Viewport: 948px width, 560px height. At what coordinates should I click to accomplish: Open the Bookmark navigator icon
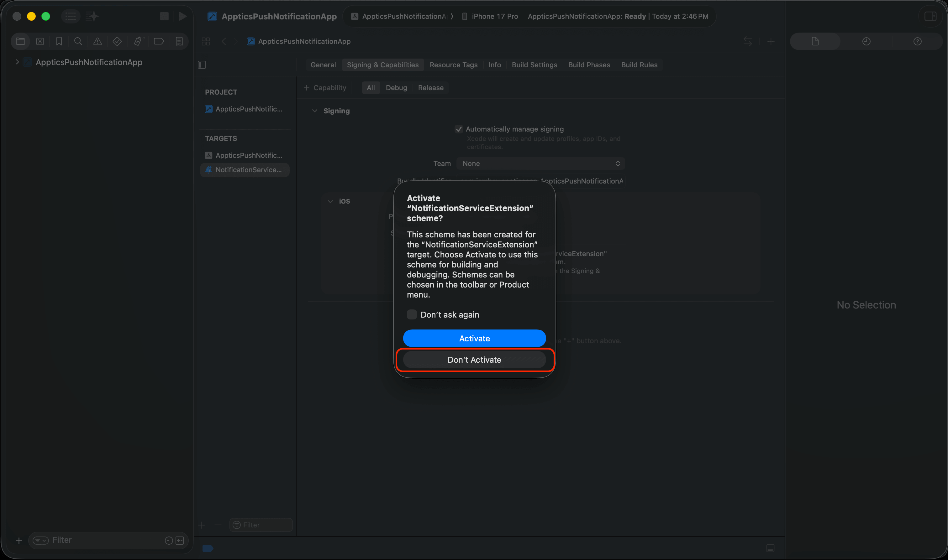click(59, 42)
